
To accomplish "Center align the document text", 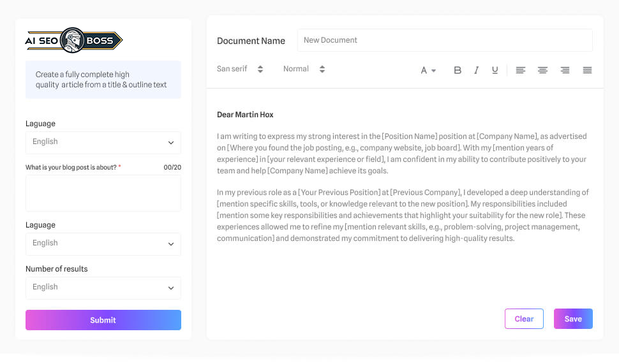I will (542, 70).
